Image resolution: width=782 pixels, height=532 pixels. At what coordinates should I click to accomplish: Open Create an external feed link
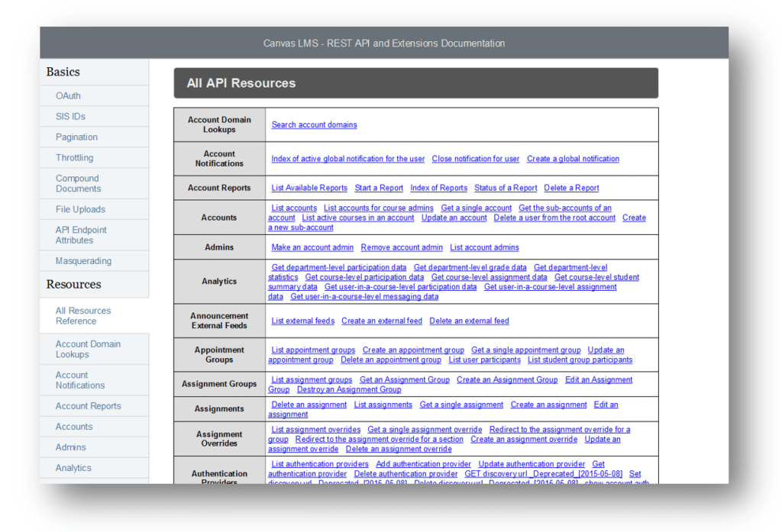click(x=382, y=321)
